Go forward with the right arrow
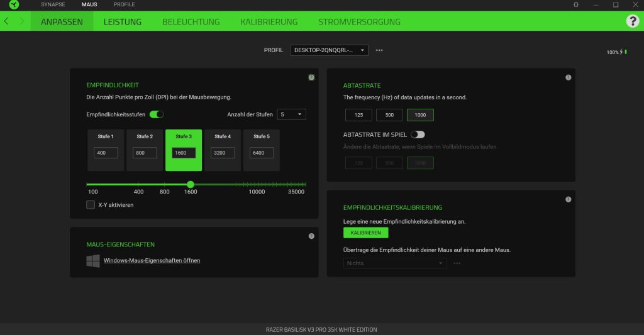Screen dimensions: 644x335 click(x=22, y=21)
